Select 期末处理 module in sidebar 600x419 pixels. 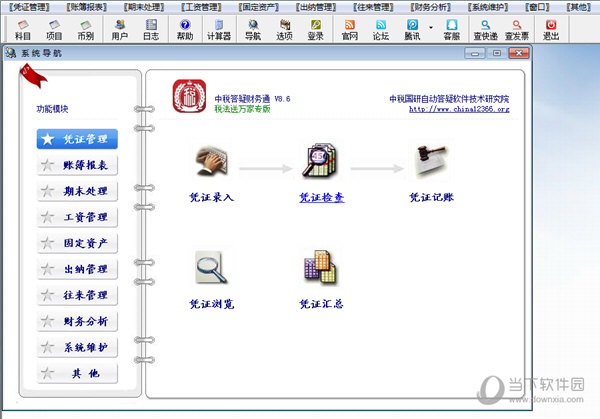point(77,191)
